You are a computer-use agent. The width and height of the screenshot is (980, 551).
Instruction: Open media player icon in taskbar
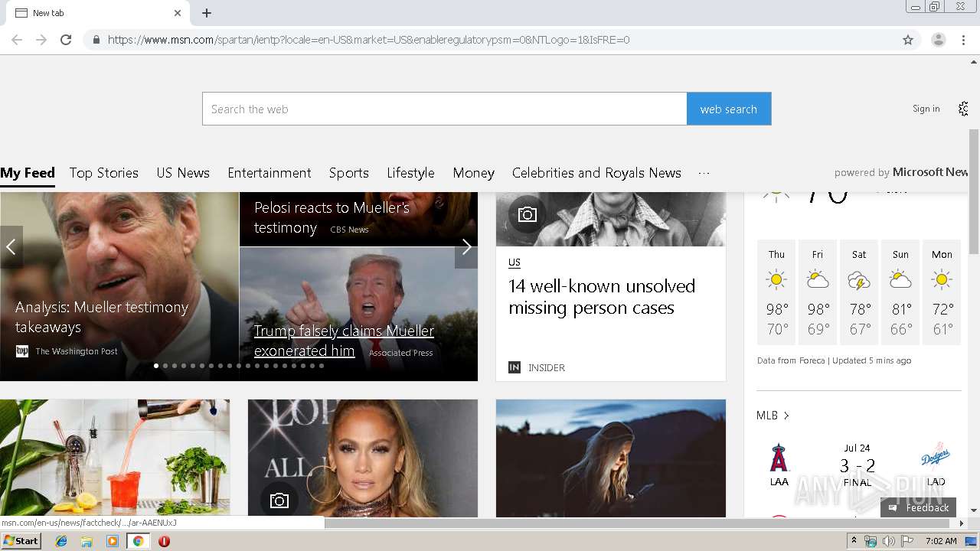[113, 541]
